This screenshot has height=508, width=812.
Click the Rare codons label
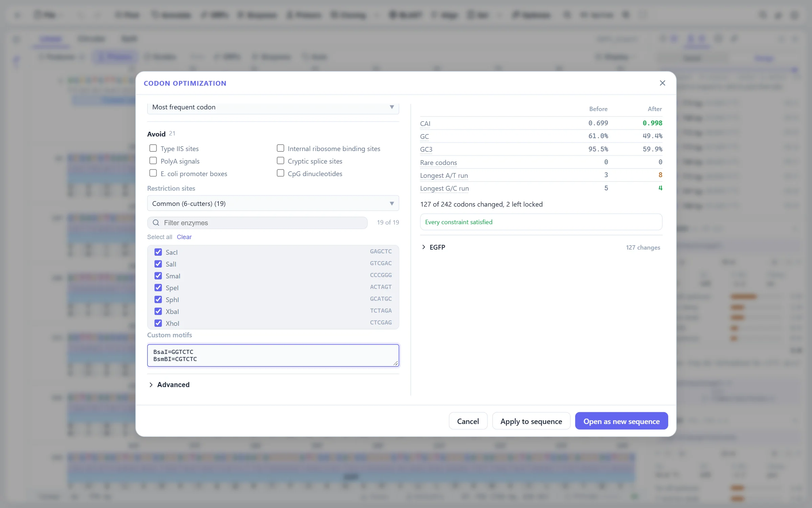[x=438, y=162]
